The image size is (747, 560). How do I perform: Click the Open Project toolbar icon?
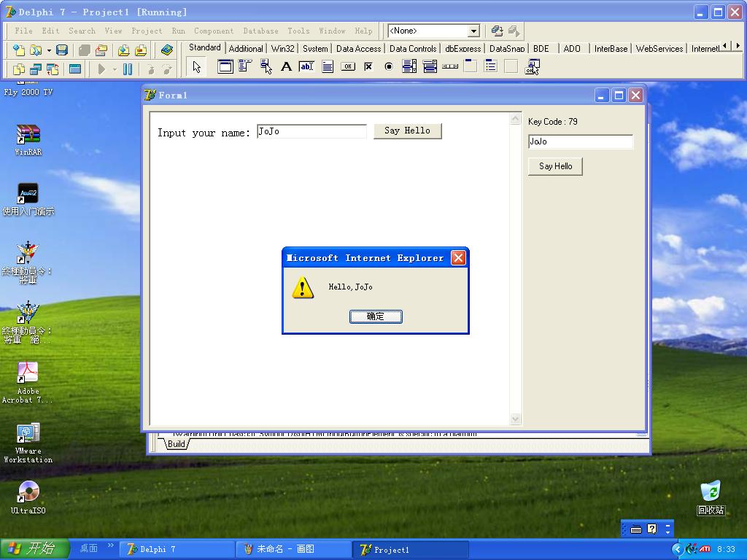(101, 50)
